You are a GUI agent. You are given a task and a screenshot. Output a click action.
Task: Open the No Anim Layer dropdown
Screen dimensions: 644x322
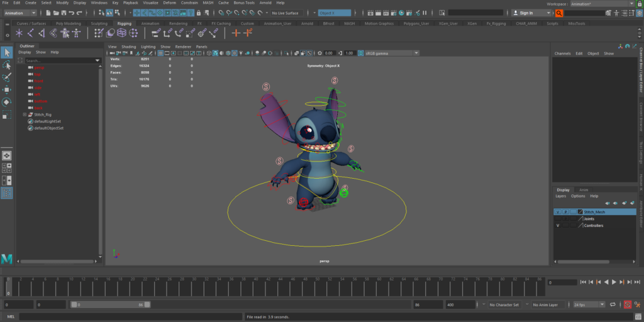click(548, 305)
